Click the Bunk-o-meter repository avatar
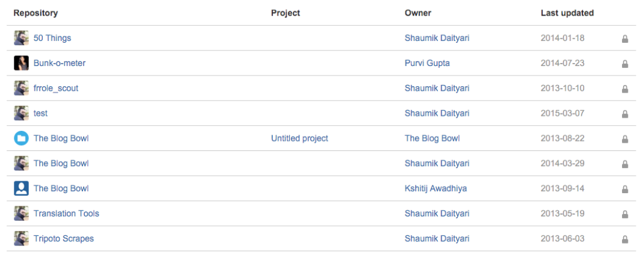The height and width of the screenshot is (258, 644). tap(21, 63)
